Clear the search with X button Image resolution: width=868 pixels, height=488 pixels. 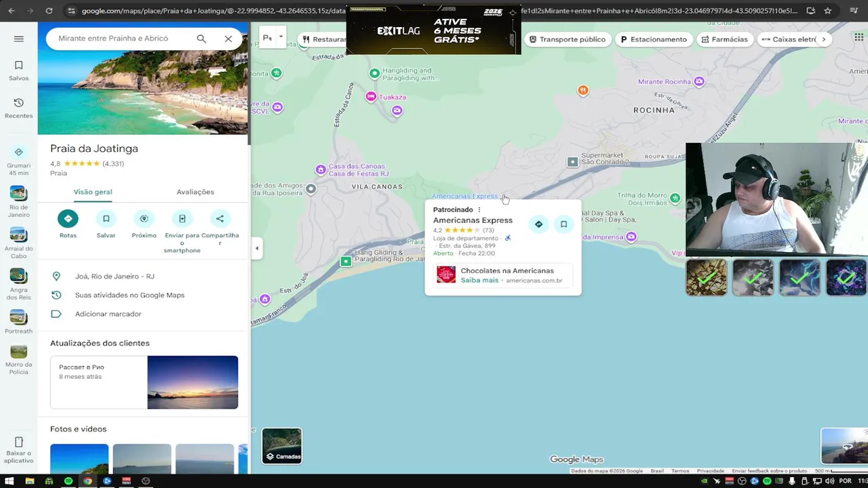pyautogui.click(x=229, y=39)
